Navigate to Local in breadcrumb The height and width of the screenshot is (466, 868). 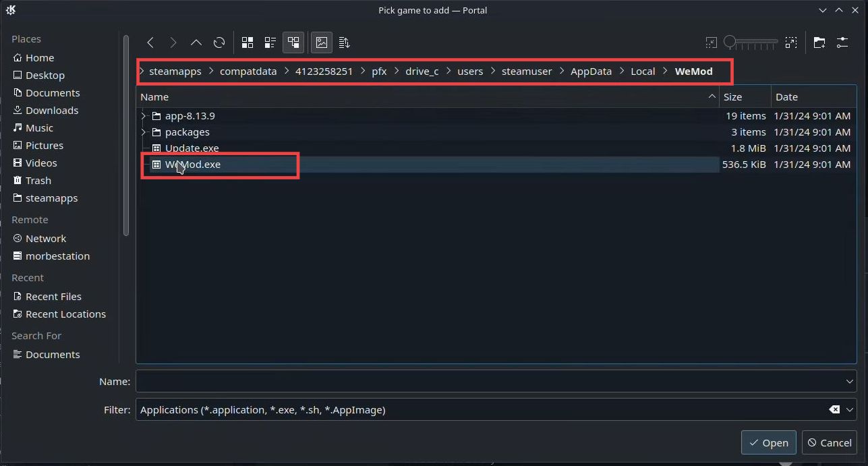point(643,71)
